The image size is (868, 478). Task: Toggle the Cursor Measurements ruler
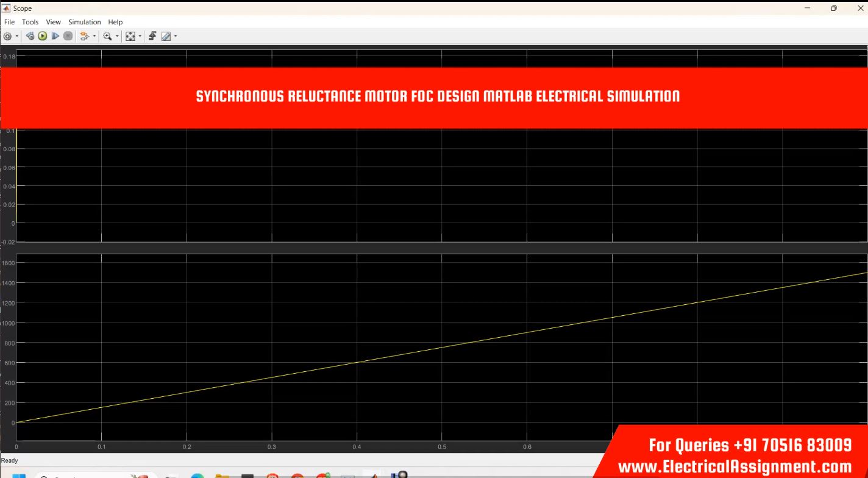pos(166,37)
